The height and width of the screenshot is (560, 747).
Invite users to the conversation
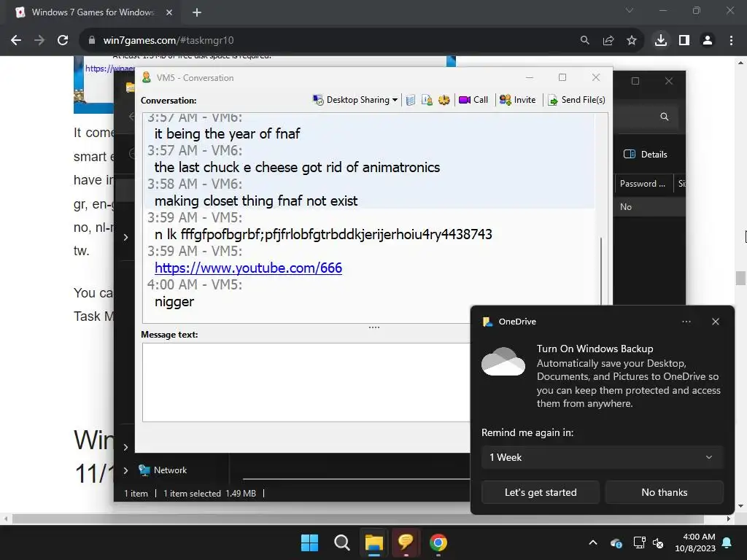517,100
